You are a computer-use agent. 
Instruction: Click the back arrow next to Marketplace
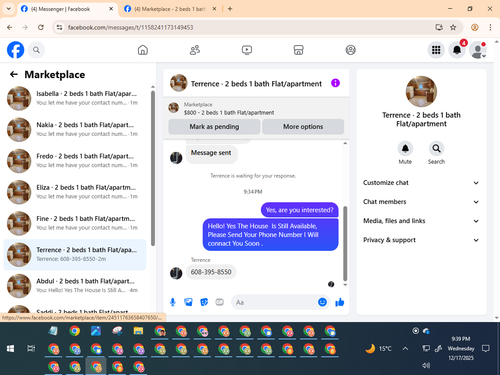tap(14, 74)
